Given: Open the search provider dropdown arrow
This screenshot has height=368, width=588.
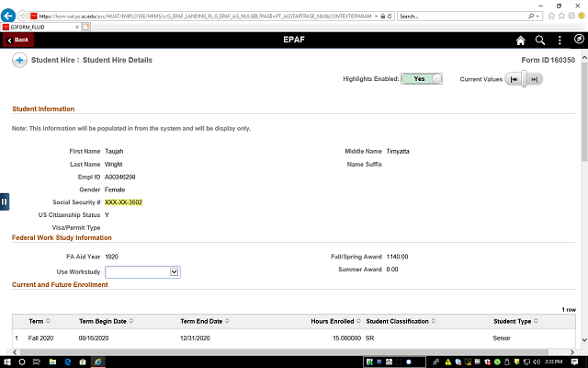Looking at the screenshot, I should [537, 17].
